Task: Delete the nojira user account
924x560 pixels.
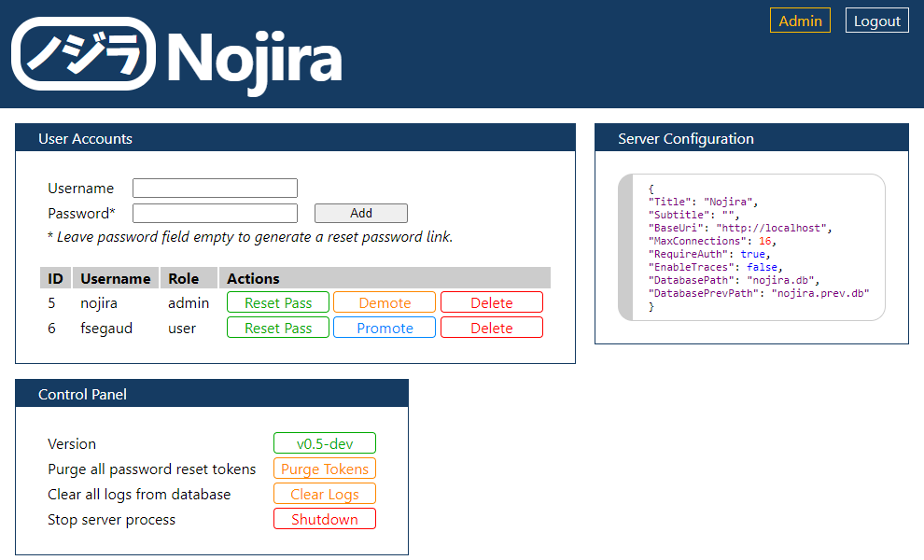Action: coord(491,302)
